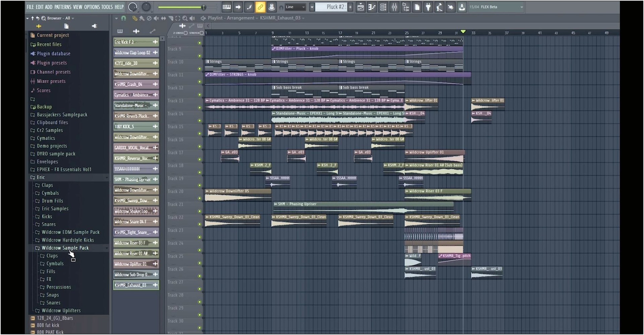Choose the select tool in playlist toolbar
The width and height of the screenshot is (644, 335).
[x=178, y=18]
